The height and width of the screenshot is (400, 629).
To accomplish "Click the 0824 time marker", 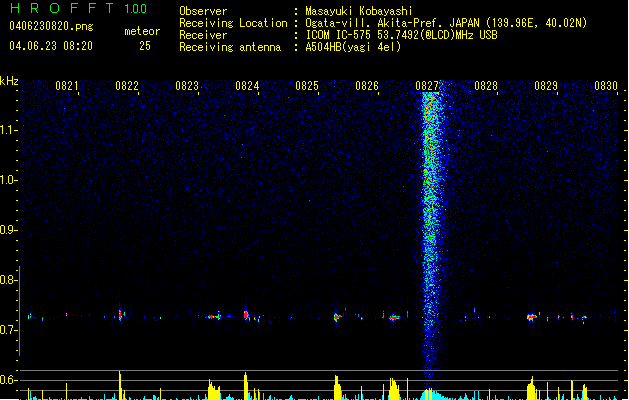I will point(247,86).
